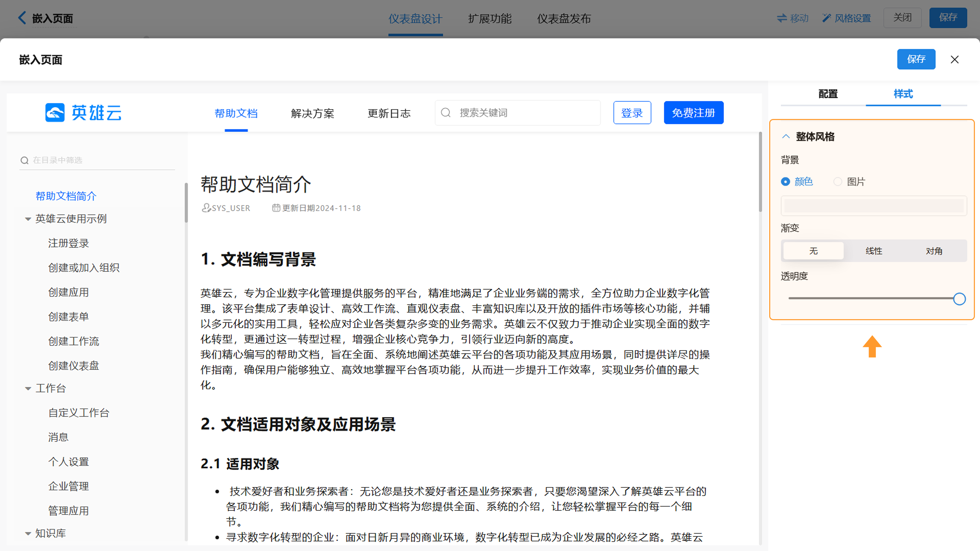Close the 嵌入页面 dialog with X
The image size is (980, 551).
(x=954, y=59)
